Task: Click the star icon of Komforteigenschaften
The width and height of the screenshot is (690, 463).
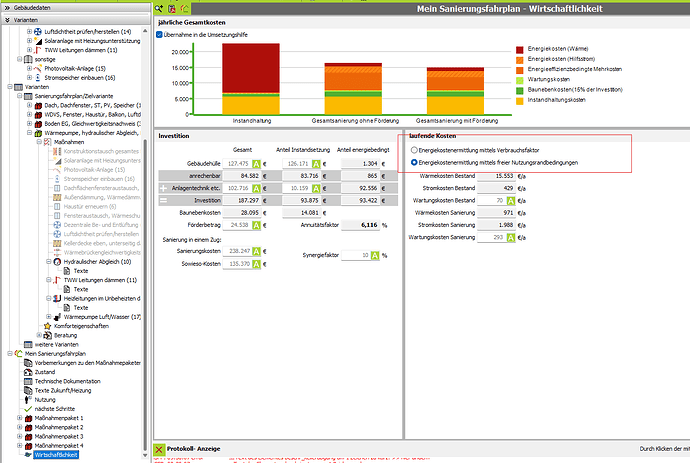Action: (48, 326)
